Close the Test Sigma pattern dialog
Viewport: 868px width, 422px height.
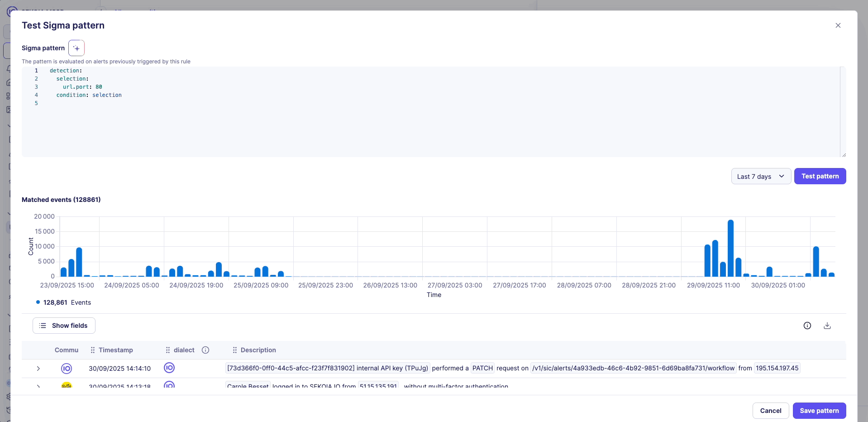[838, 25]
